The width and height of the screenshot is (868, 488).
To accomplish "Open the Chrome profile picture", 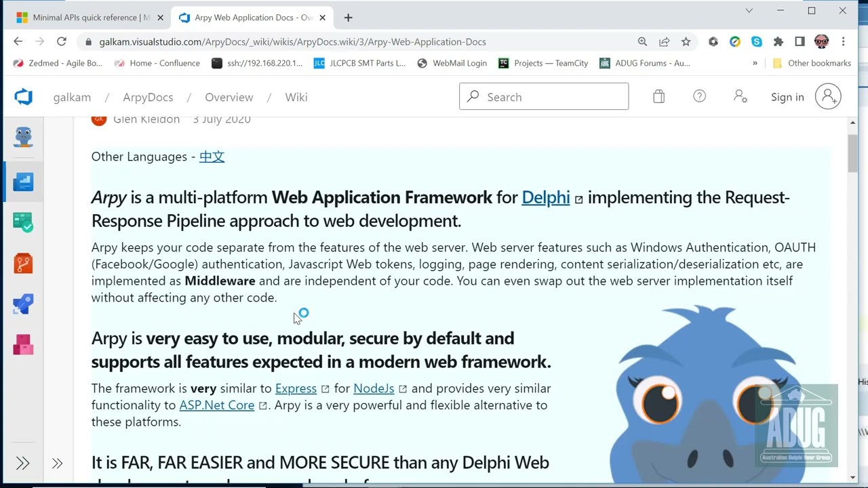I will pos(821,41).
